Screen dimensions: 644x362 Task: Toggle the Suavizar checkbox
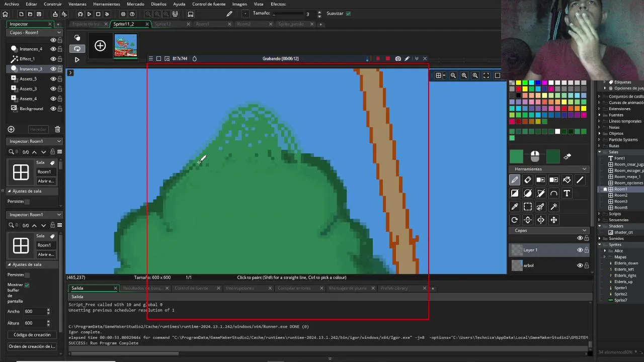[x=348, y=14]
